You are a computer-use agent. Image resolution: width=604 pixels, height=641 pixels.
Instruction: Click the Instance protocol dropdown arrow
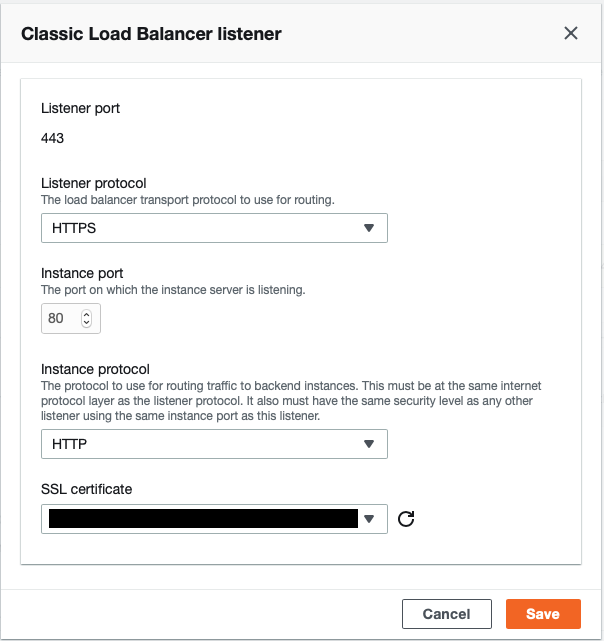(x=368, y=444)
